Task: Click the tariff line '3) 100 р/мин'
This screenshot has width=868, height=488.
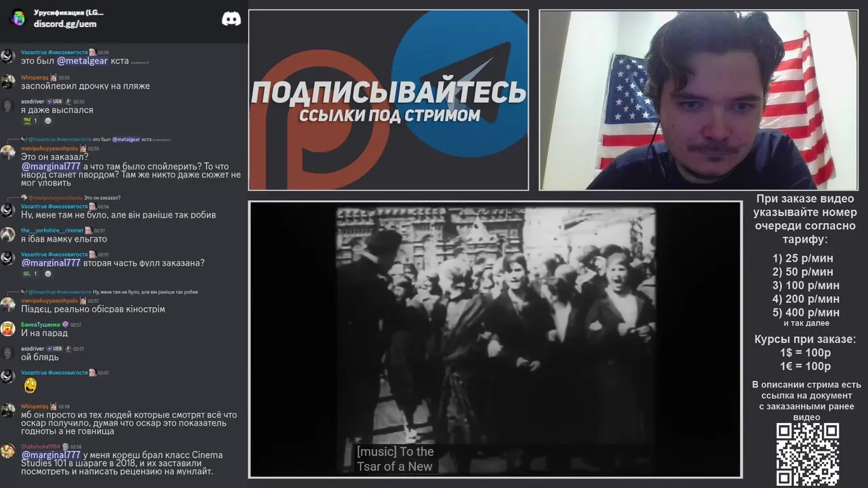Action: click(806, 285)
